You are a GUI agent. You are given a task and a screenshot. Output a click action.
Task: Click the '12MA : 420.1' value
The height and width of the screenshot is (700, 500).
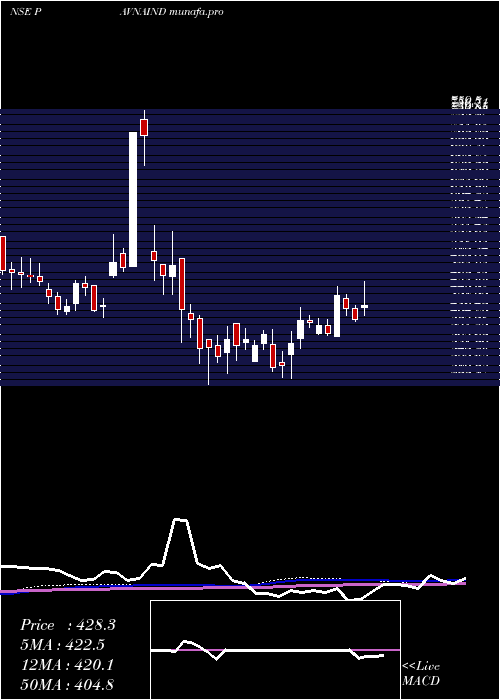point(67,665)
